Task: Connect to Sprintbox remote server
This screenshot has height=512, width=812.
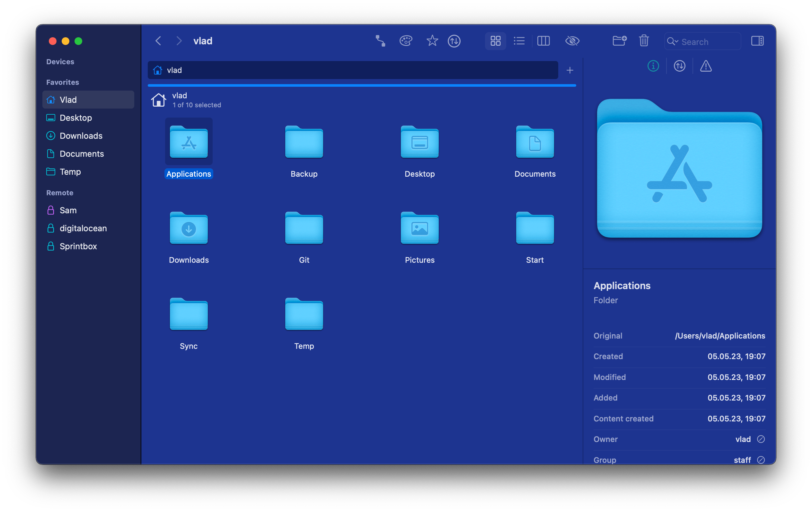Action: point(88,246)
